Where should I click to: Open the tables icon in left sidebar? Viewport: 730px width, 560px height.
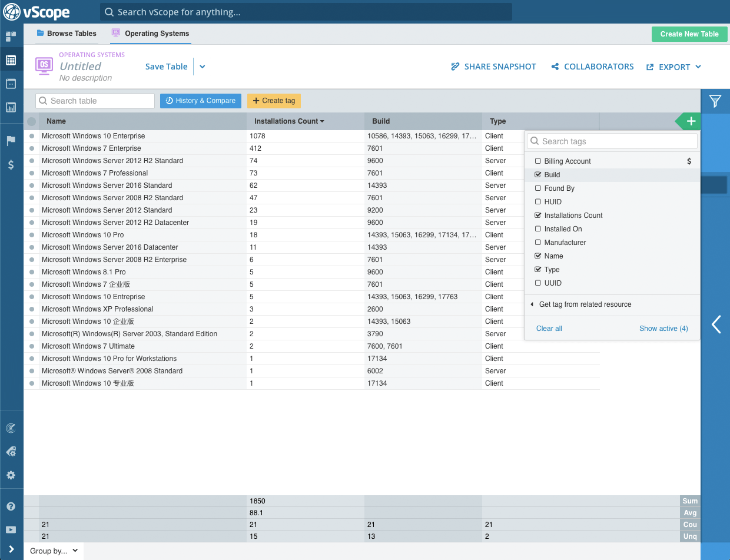[x=11, y=60]
